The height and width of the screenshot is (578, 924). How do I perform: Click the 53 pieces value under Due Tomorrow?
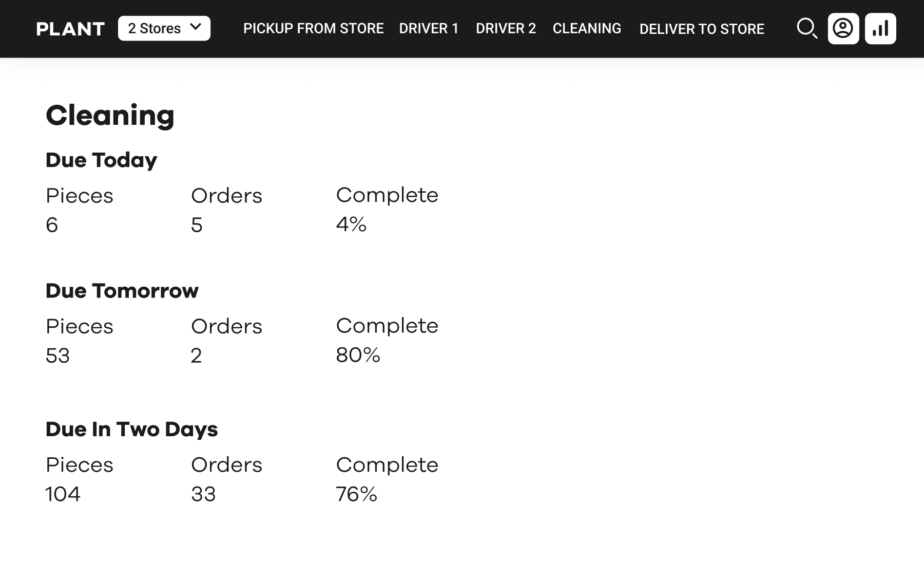(x=57, y=356)
